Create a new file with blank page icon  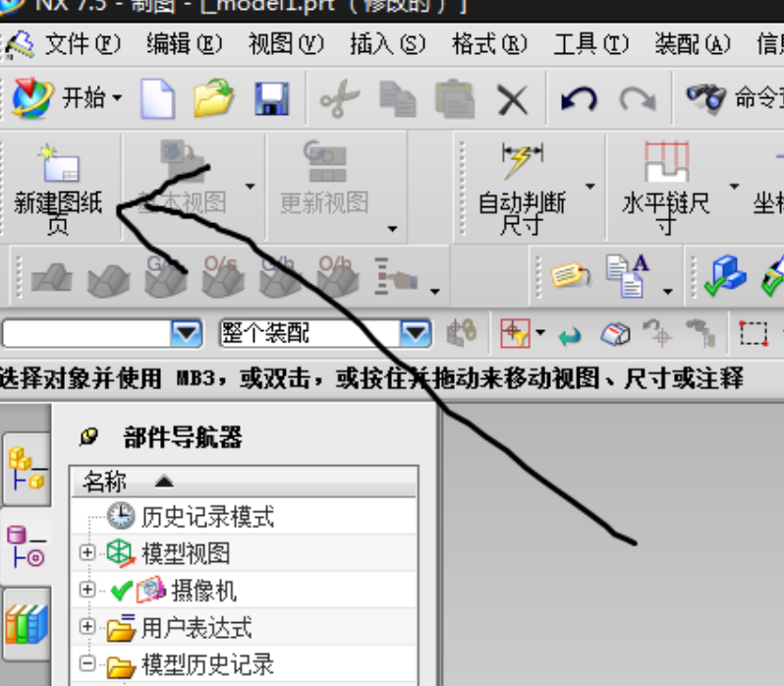coord(157,98)
